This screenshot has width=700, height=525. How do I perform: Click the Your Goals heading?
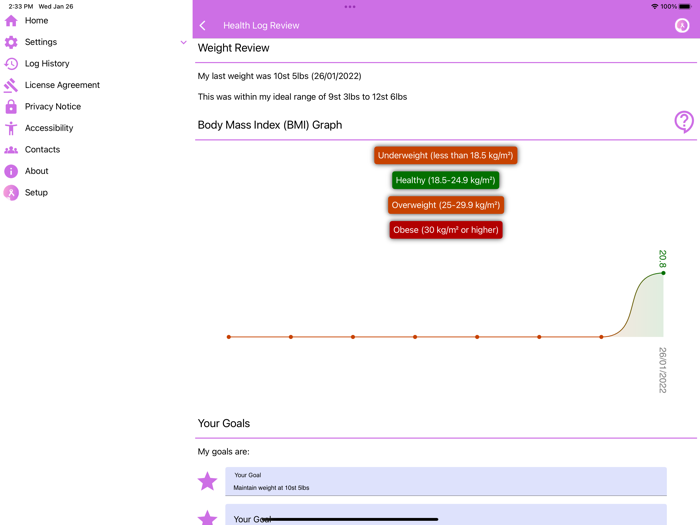point(224,423)
